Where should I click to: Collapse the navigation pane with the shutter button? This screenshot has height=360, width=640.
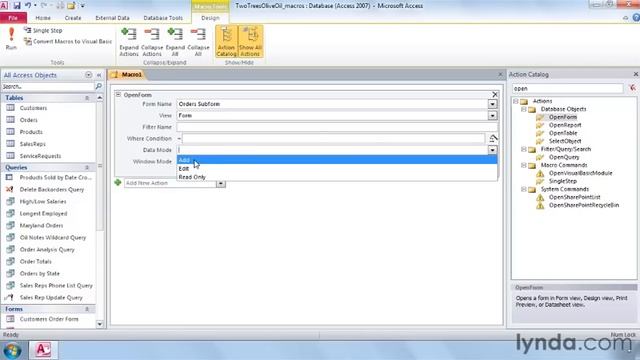click(x=99, y=75)
